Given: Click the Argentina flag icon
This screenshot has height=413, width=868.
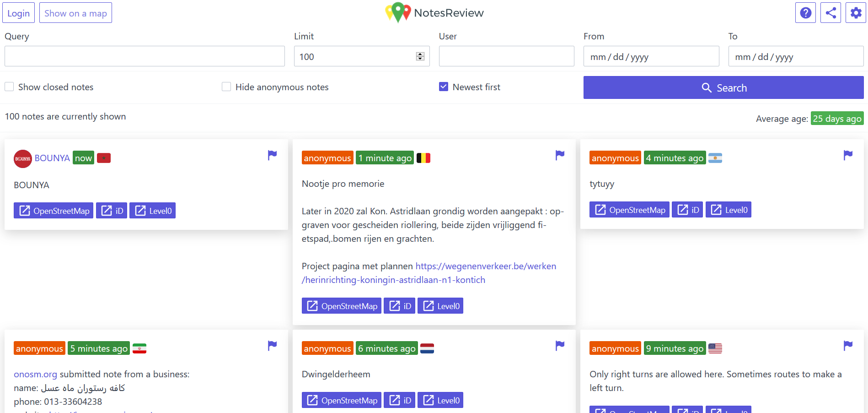Looking at the screenshot, I should coord(715,158).
